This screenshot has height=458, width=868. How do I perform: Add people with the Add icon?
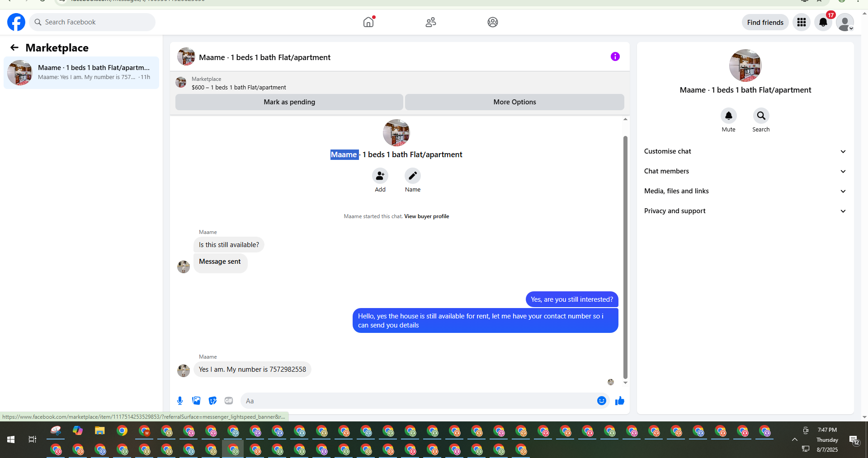[x=380, y=176]
